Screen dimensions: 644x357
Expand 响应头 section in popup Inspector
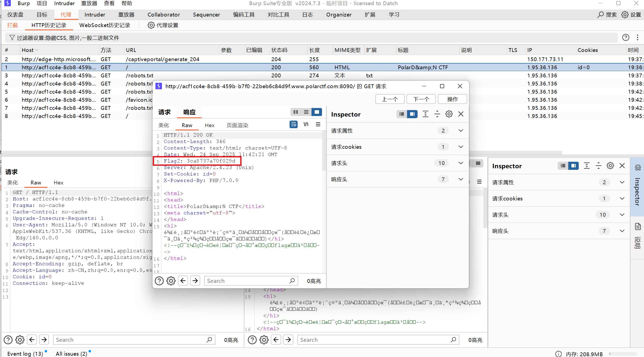tap(461, 179)
